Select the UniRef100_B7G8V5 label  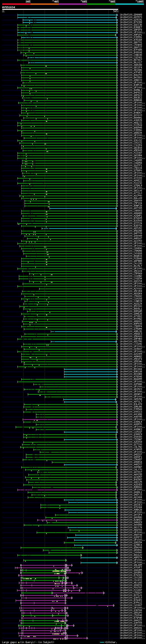pyautogui.click(x=131, y=218)
